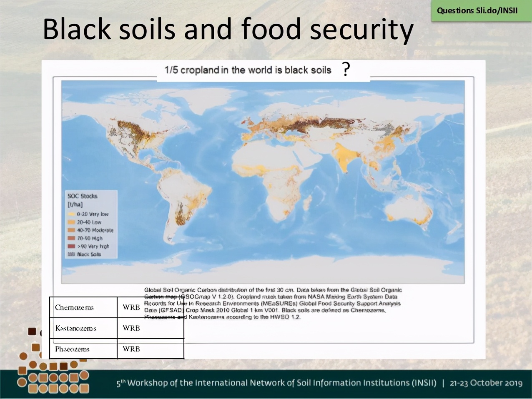Screen dimensions: 532x399
Task: Click the Black Soils hatched legend symbol
Action: (71, 254)
